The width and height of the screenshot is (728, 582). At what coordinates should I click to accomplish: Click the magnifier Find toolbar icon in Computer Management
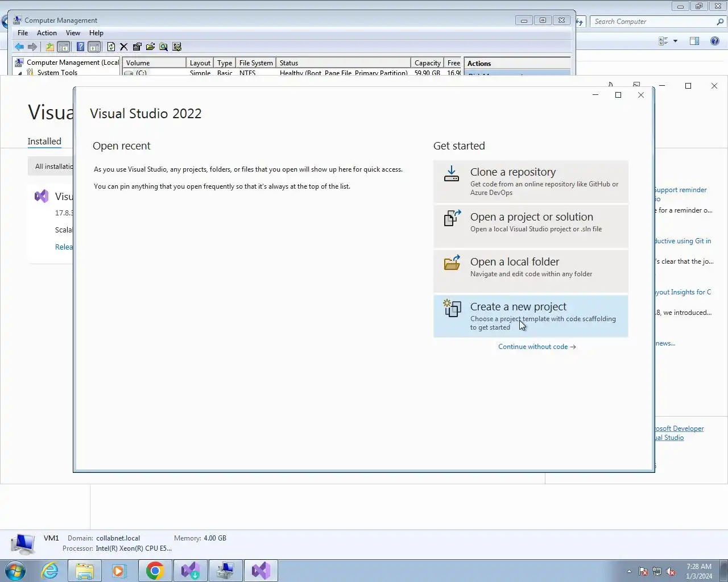[163, 47]
